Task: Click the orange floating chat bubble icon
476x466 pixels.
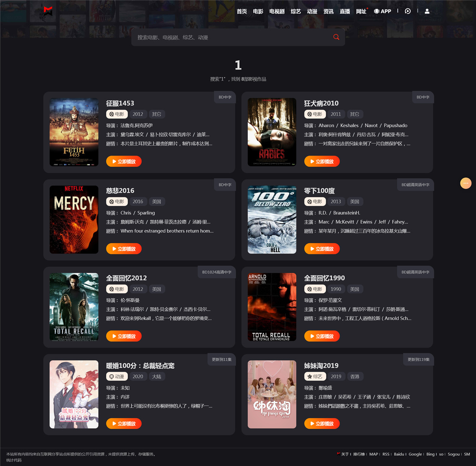Action: click(x=466, y=183)
